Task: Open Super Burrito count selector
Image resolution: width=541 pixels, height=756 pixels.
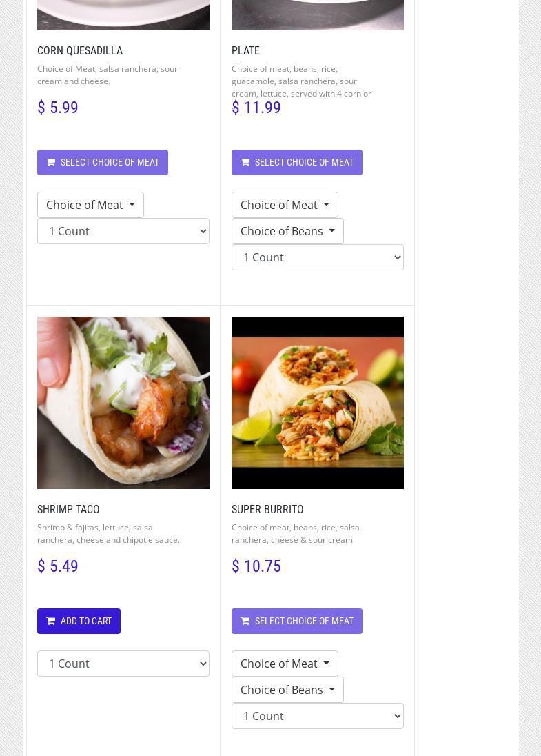Action: tap(318, 716)
